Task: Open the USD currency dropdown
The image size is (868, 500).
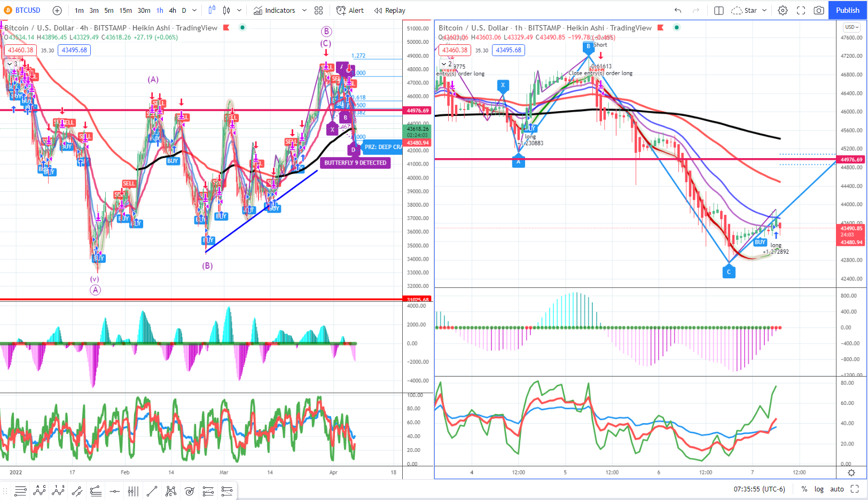Action: pos(851,27)
